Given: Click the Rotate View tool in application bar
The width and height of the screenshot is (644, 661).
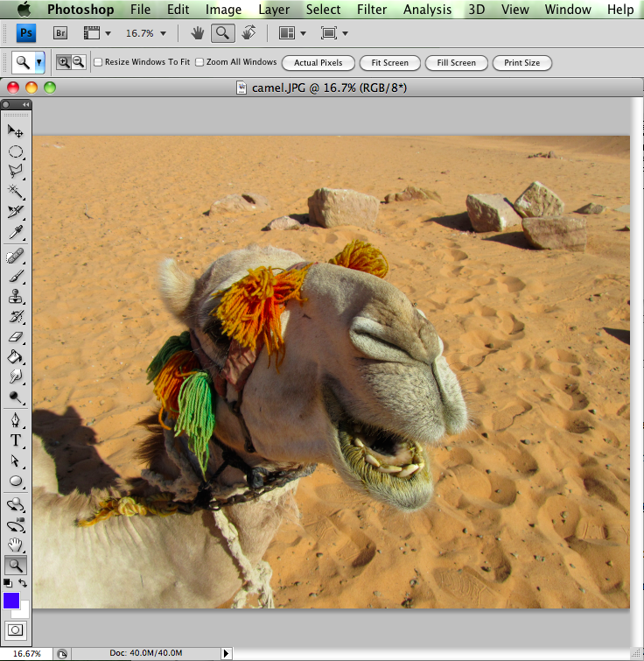Looking at the screenshot, I should pos(248,33).
